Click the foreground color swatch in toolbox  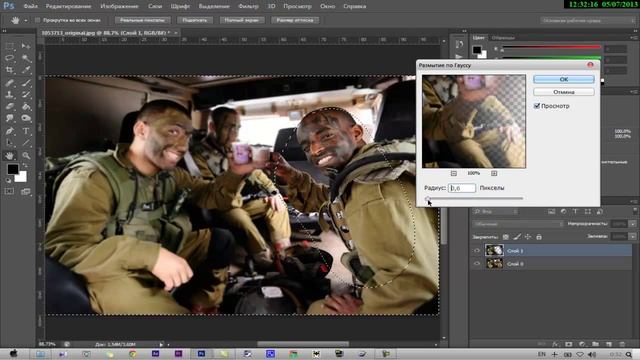pos(12,169)
